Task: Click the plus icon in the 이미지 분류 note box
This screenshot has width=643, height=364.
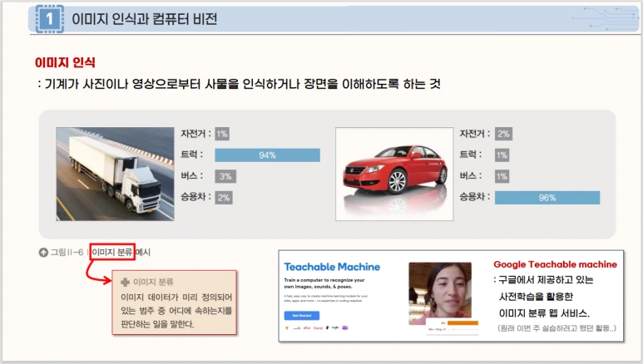Action: pyautogui.click(x=125, y=282)
